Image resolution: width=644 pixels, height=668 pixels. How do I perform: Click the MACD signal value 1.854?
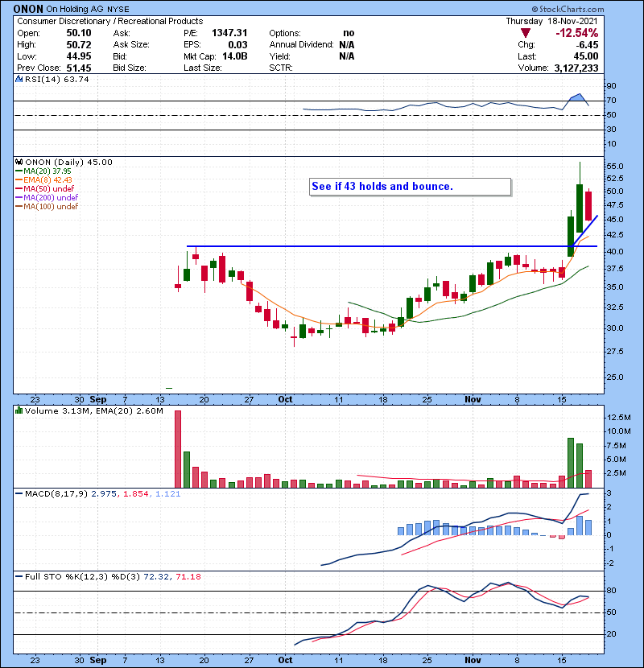coord(136,494)
